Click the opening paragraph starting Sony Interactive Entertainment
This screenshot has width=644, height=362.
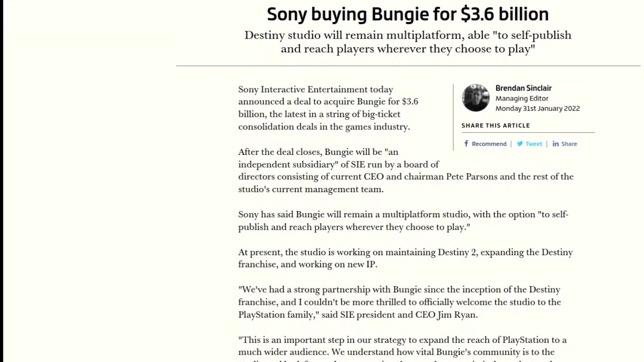pyautogui.click(x=328, y=108)
